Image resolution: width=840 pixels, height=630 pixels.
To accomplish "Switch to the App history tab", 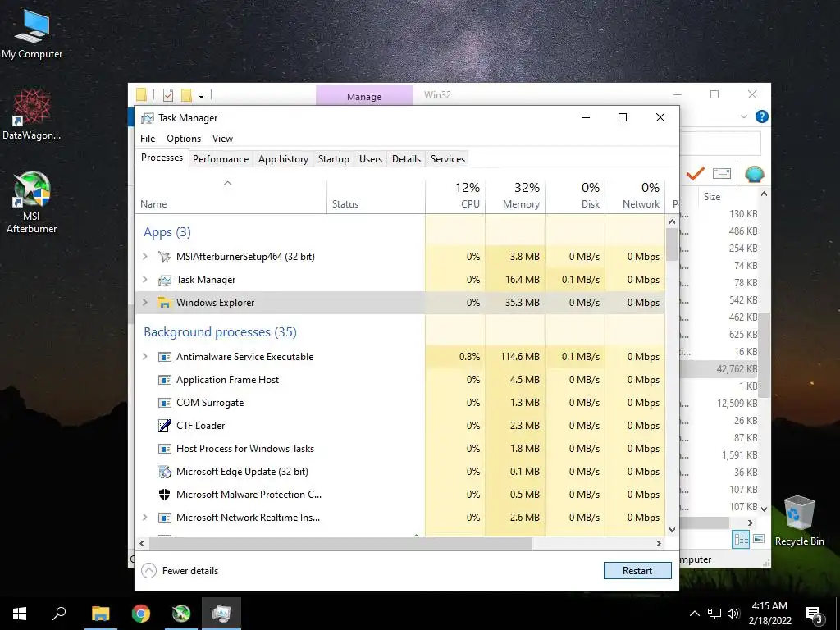I will click(283, 159).
